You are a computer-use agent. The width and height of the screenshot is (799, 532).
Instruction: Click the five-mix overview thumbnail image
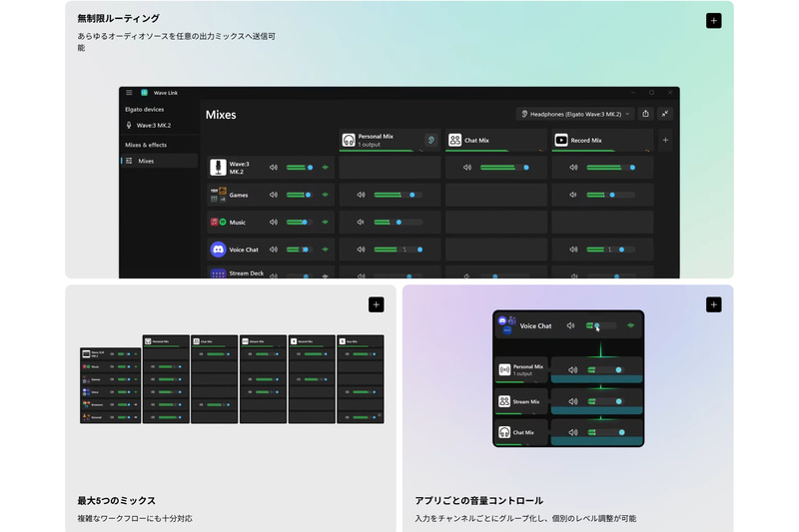click(232, 378)
